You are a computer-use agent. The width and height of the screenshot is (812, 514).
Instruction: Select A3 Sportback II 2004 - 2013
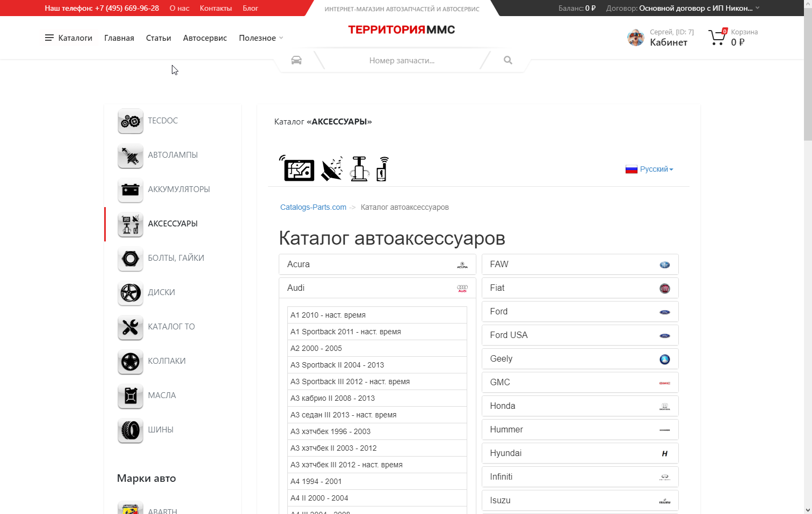click(377, 365)
